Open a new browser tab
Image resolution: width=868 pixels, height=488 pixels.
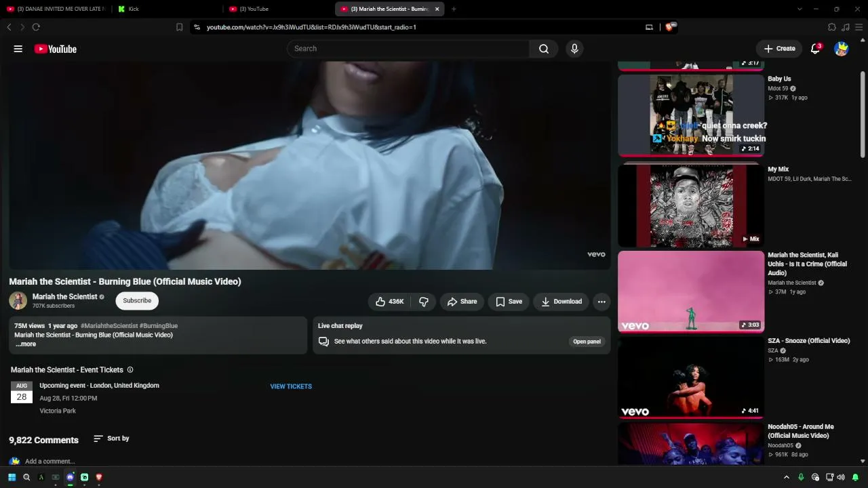point(454,9)
